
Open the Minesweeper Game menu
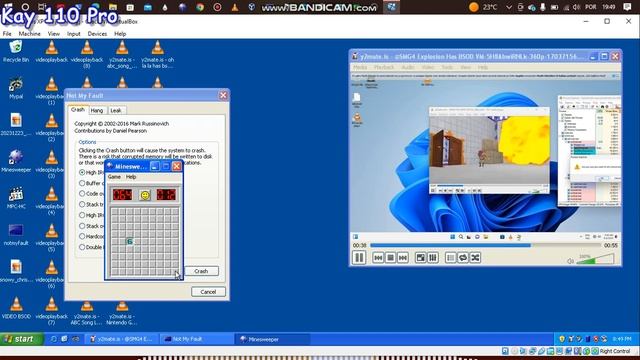coord(114,177)
